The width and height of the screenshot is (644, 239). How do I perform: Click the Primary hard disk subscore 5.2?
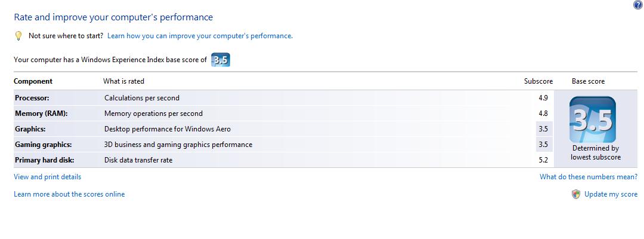click(543, 160)
